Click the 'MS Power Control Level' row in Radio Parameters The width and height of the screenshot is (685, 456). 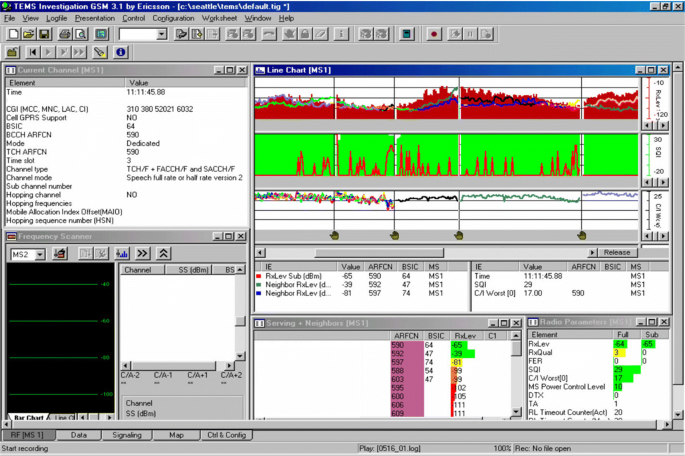click(598, 387)
